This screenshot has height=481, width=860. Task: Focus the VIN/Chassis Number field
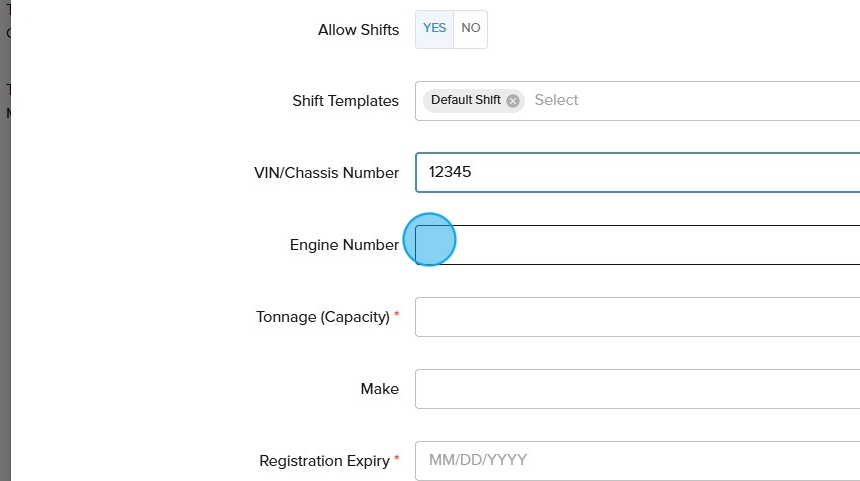(x=640, y=173)
